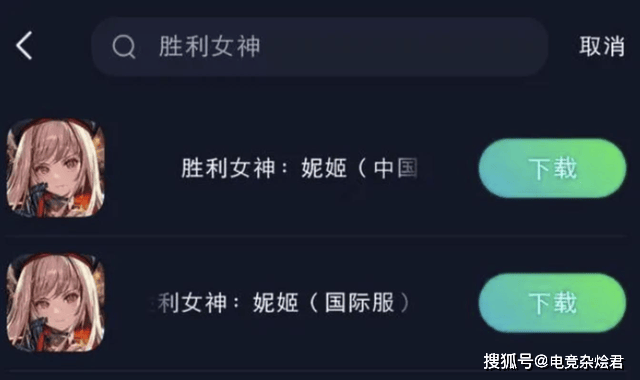This screenshot has width=640, height=380.
Task: Open the China version Nikke app icon
Action: tap(56, 168)
